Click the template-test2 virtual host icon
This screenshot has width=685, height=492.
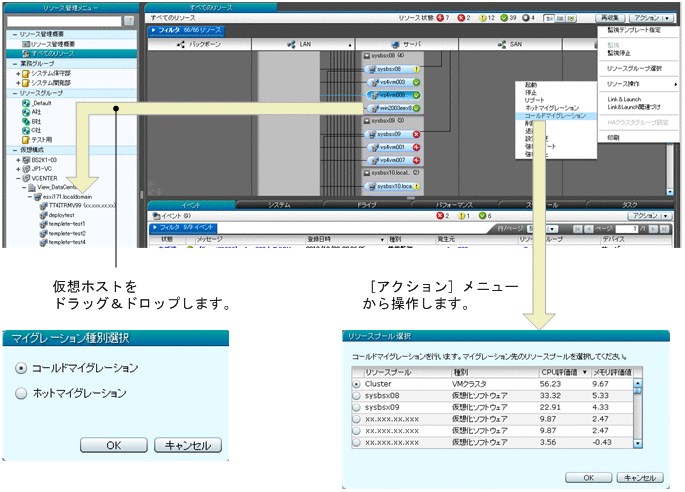(x=43, y=233)
